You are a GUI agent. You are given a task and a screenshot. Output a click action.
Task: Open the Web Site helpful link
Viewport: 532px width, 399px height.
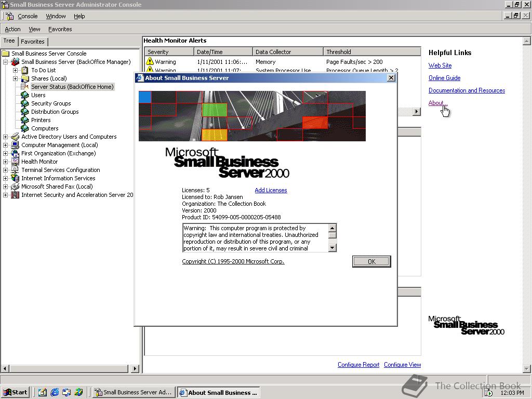pos(440,65)
